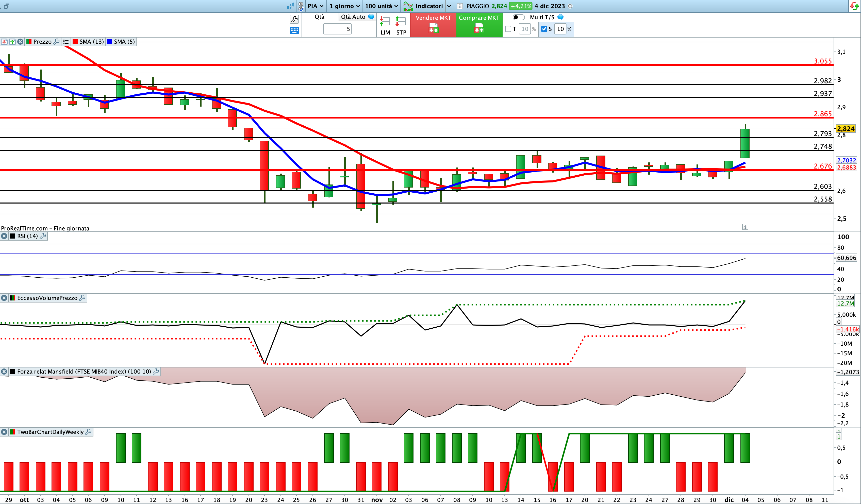Click the circle indicator after 4 dic 2023

[570, 6]
